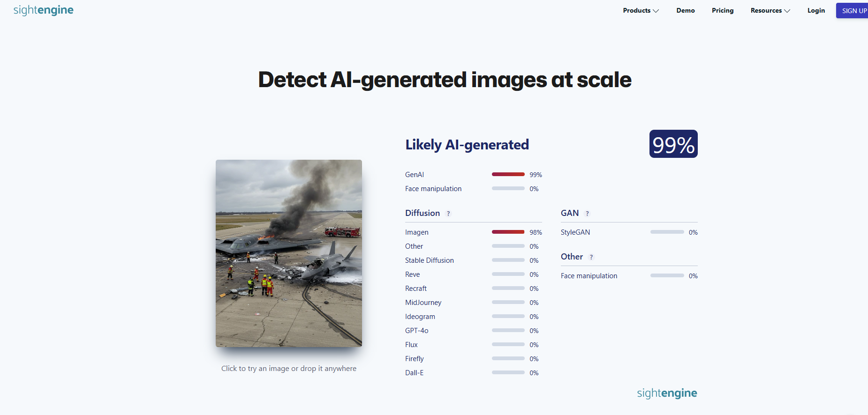Click the 'Stable Diffusion' row label
This screenshot has height=415, width=868.
(430, 260)
